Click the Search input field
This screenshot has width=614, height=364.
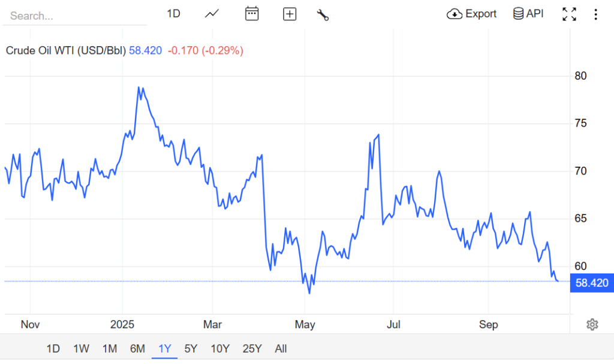pyautogui.click(x=75, y=16)
